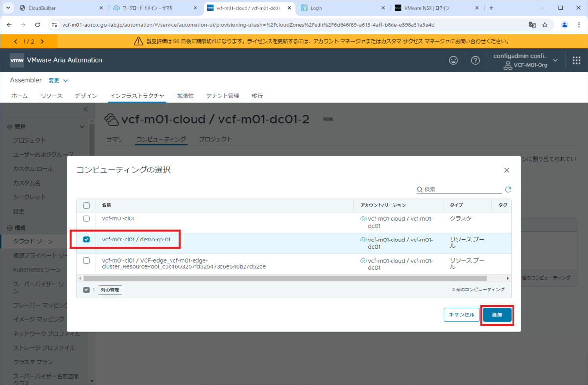
Task: Close the compute selection dialog with X
Action: coord(507,170)
